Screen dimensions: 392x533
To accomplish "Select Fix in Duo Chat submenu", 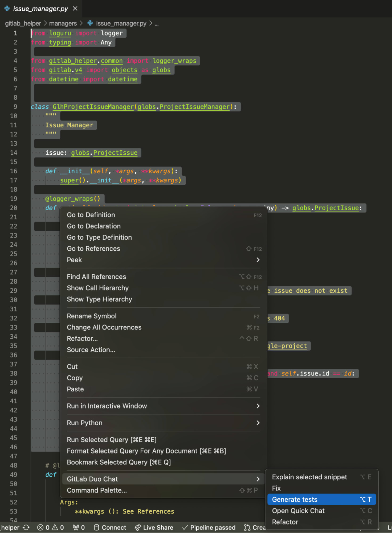I will point(322,488).
